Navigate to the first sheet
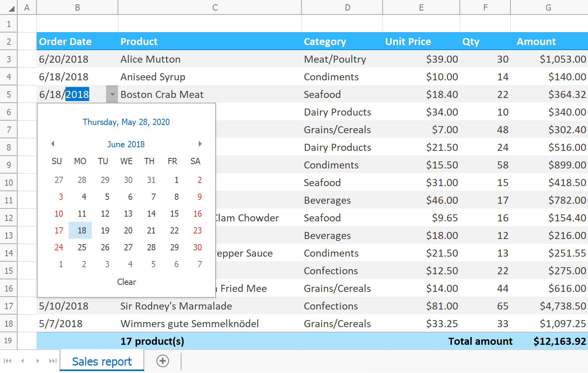Screen dimensions: 588x373 pos(8,361)
